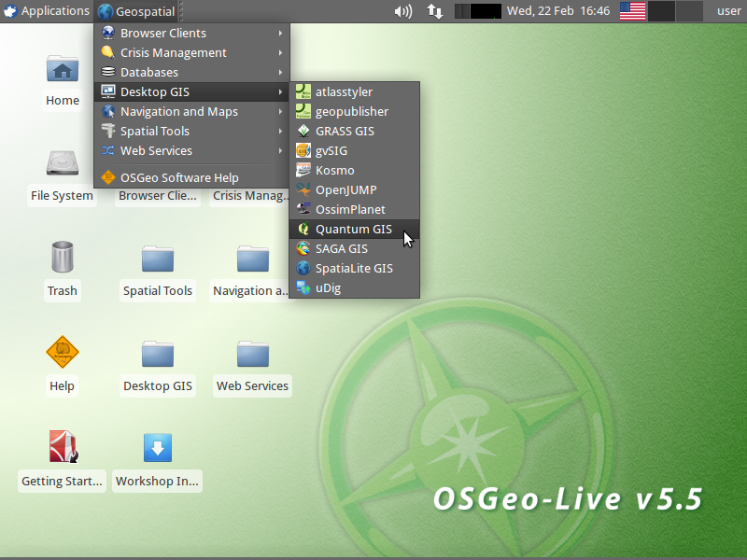Open the Navigation desktop folder

pos(253,259)
